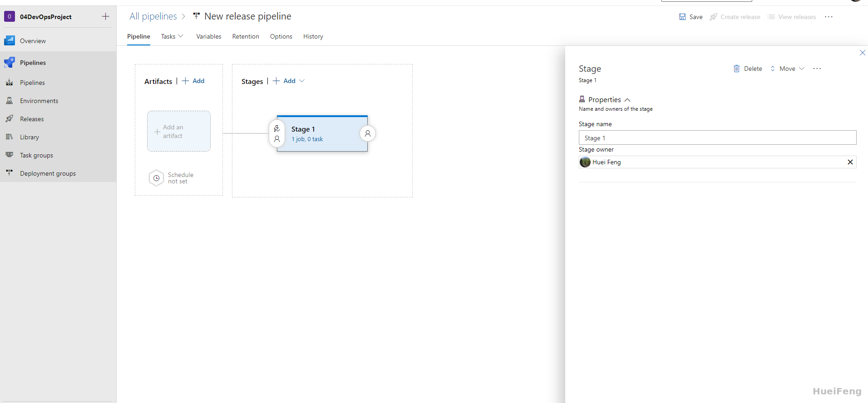The image size is (868, 403).
Task: Open the Environments icon in sidebar
Action: coord(10,101)
